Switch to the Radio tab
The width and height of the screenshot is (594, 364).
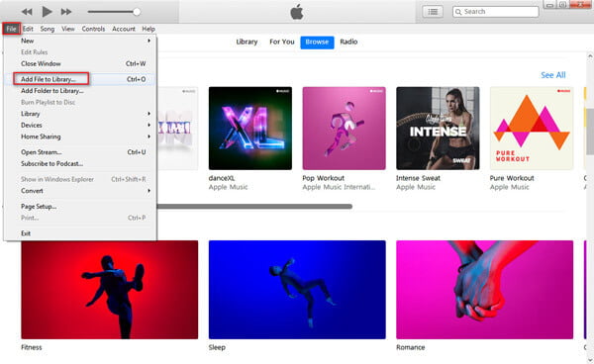348,42
